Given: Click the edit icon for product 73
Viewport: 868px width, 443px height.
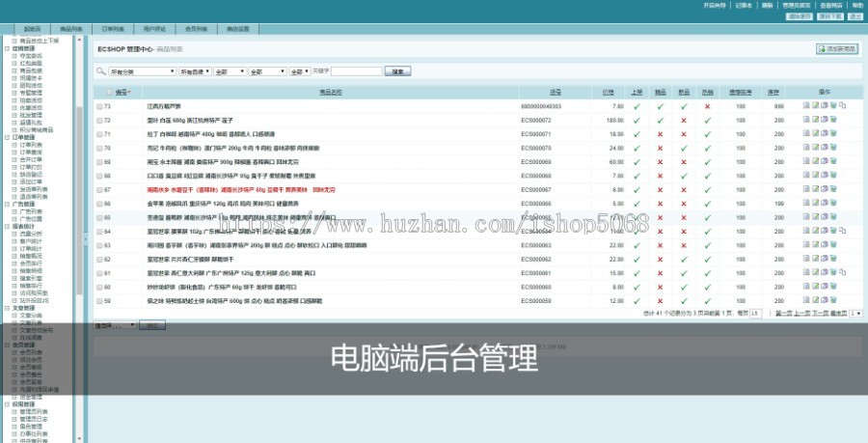Looking at the screenshot, I should pyautogui.click(x=815, y=105).
